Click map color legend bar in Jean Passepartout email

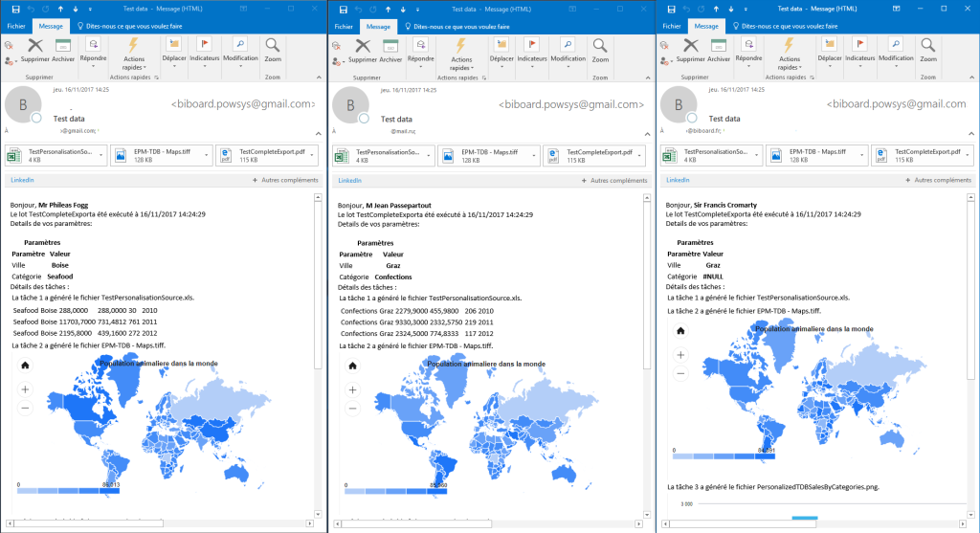[396, 491]
